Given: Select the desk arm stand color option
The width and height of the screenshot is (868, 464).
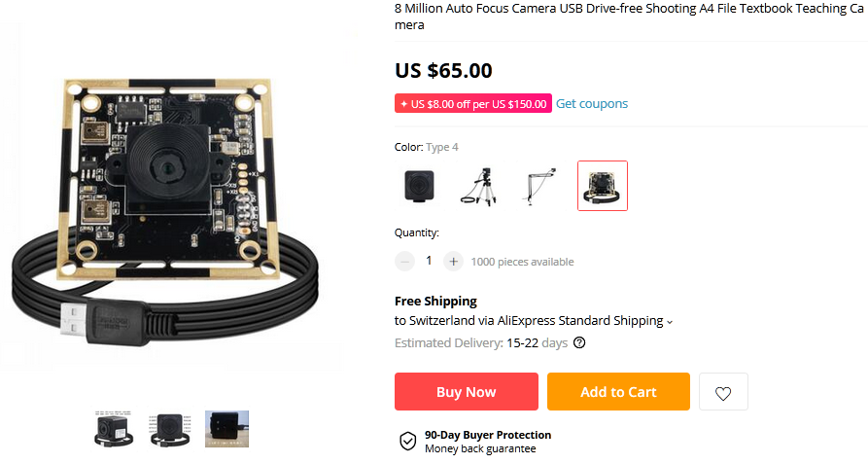Looking at the screenshot, I should pos(542,186).
